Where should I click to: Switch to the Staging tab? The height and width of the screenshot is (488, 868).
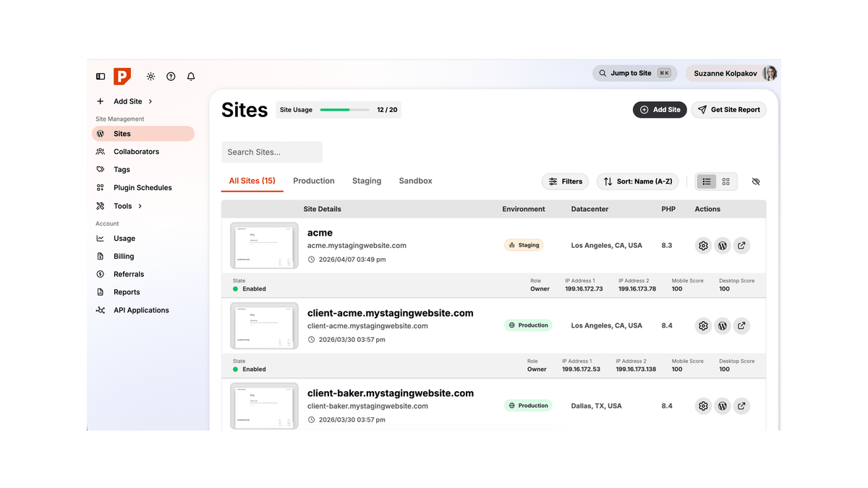367,181
